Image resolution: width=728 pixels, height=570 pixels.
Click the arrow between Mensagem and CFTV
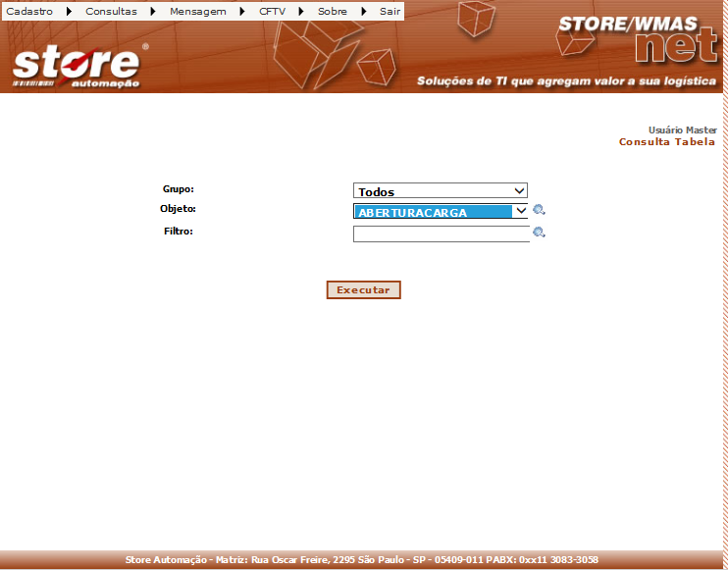[x=242, y=12]
